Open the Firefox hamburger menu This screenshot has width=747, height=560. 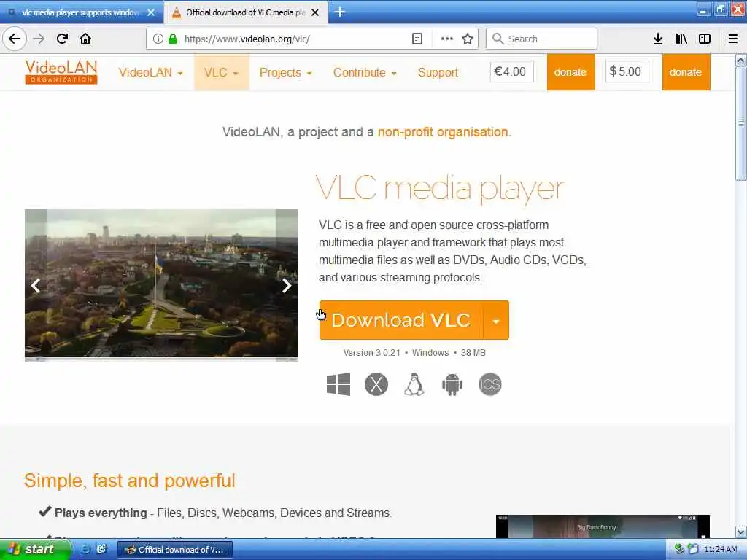point(733,39)
